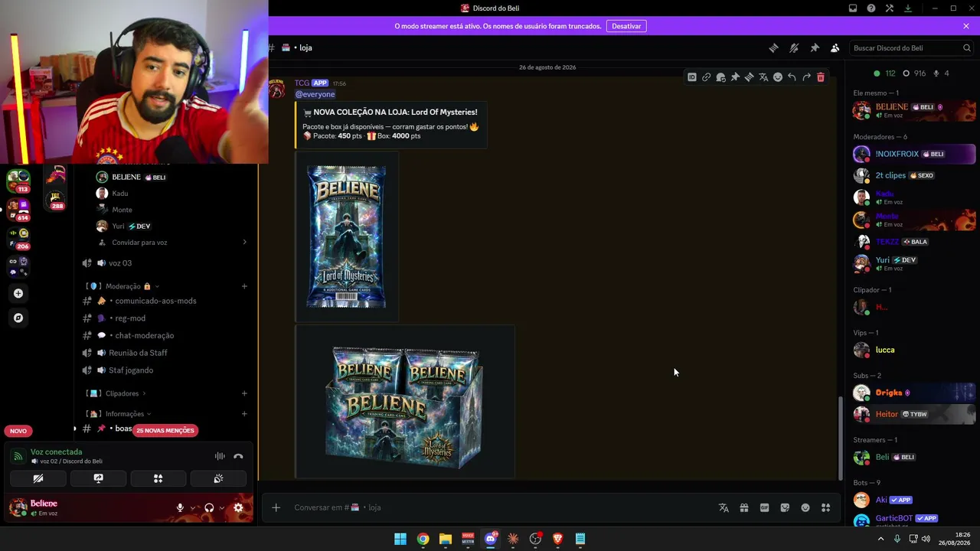Turn on camera in voice panel

[x=38, y=478]
